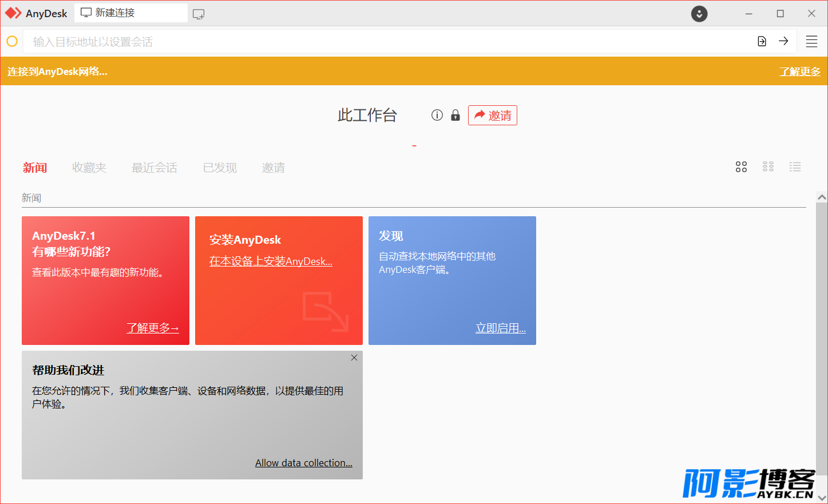
Task: Click 了解更多 link in orange banner
Action: click(799, 72)
